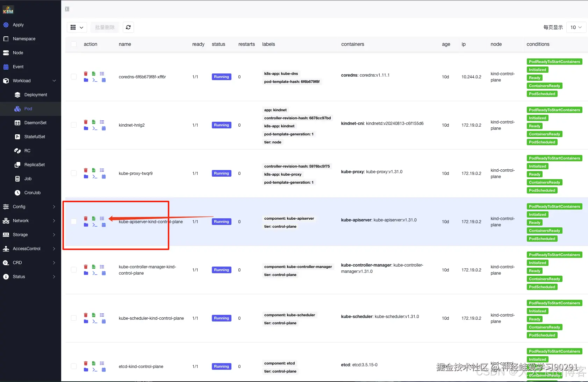Expand the AccessControl menu section
588x382 pixels.
[x=30, y=249]
